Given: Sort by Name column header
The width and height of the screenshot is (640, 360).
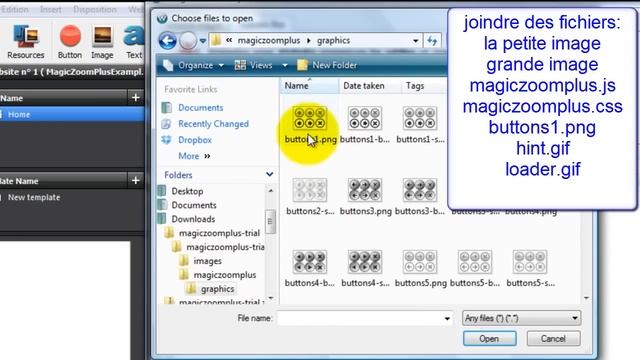Looking at the screenshot, I should click(x=309, y=86).
